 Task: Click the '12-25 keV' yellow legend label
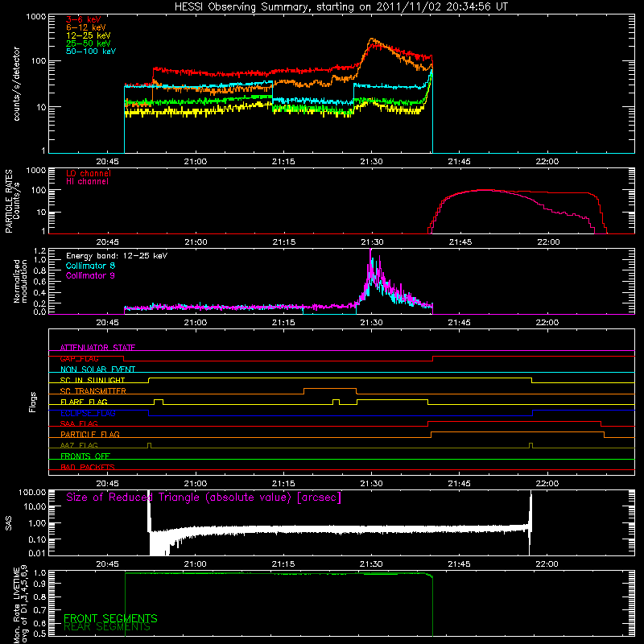(89, 35)
